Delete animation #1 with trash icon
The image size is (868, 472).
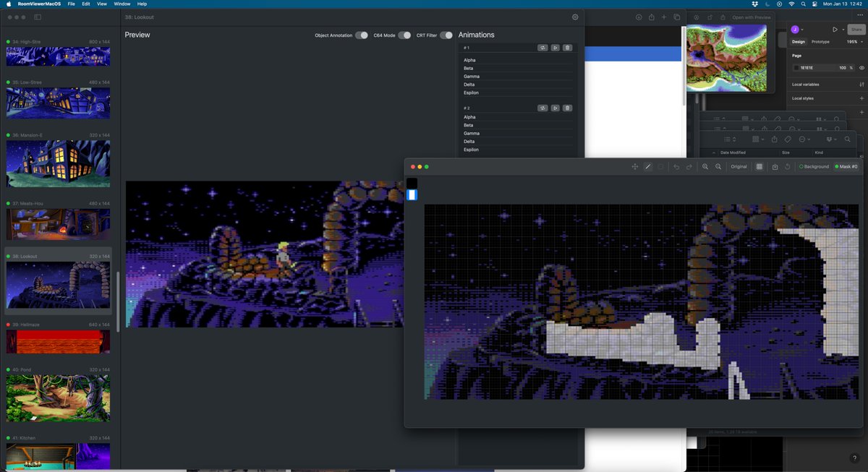click(567, 48)
